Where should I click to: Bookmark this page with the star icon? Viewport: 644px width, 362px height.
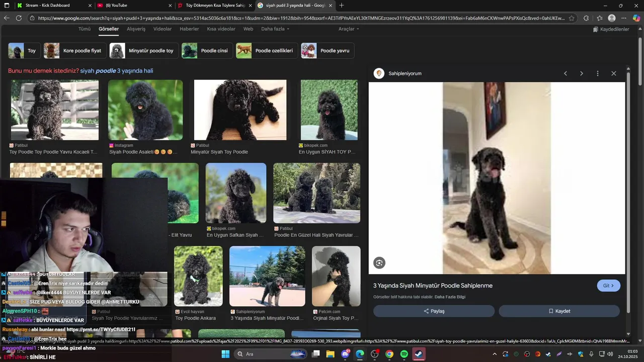pos(572,18)
